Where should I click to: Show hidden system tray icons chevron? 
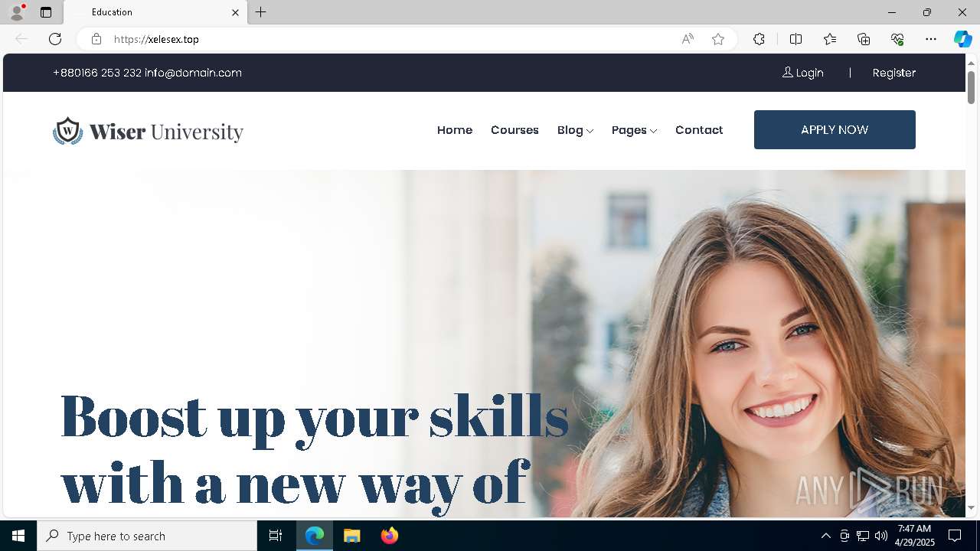825,536
